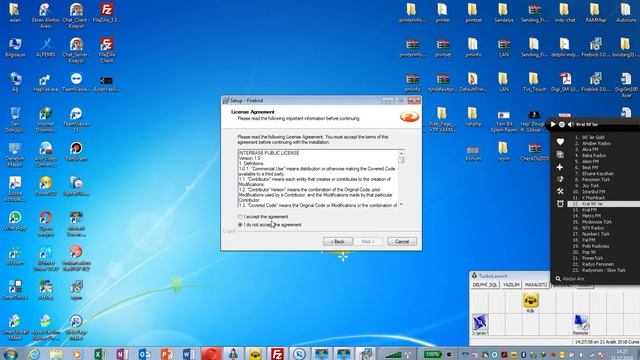Open the ALPEMIX desktop icon
The image size is (640, 360).
click(45, 47)
